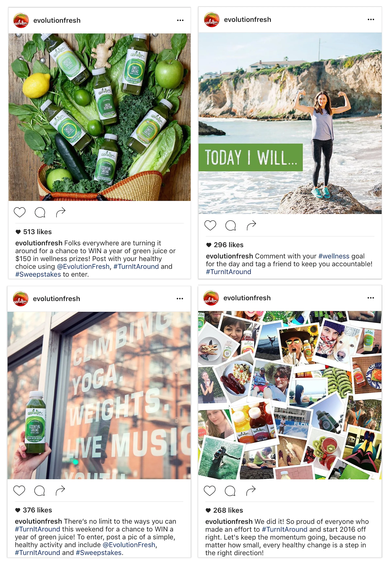Viewport: 392px width, 566px height.
Task: Open evolutionfresh profile avatar on beach post
Action: [x=212, y=20]
